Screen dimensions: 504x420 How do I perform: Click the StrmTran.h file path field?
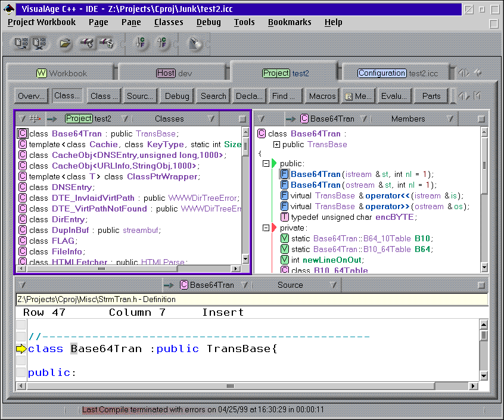tap(252, 300)
